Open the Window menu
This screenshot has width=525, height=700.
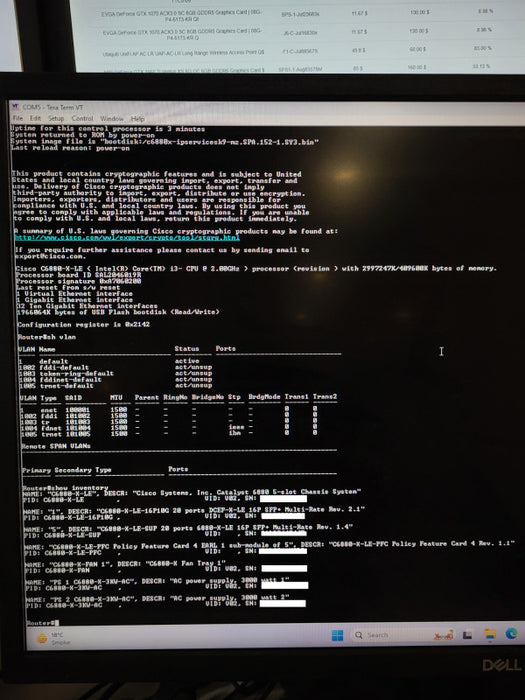[112, 119]
